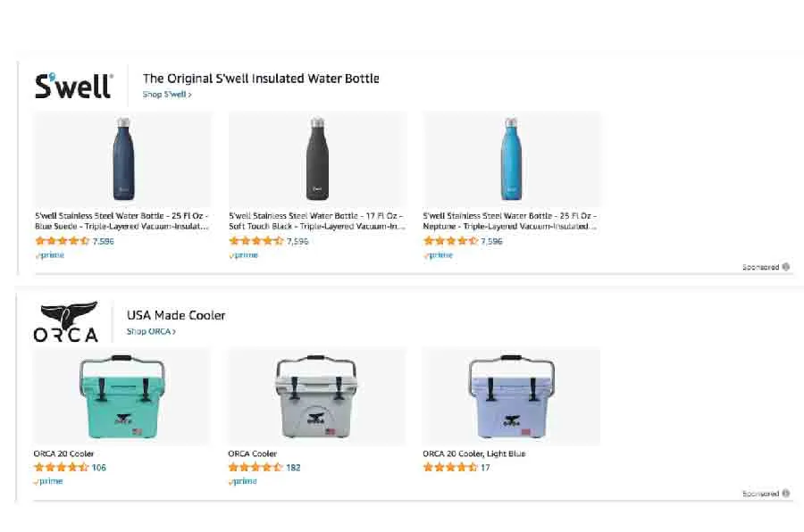Select the light blue ORCA cooler image
The image size is (804, 532).
pyautogui.click(x=511, y=397)
